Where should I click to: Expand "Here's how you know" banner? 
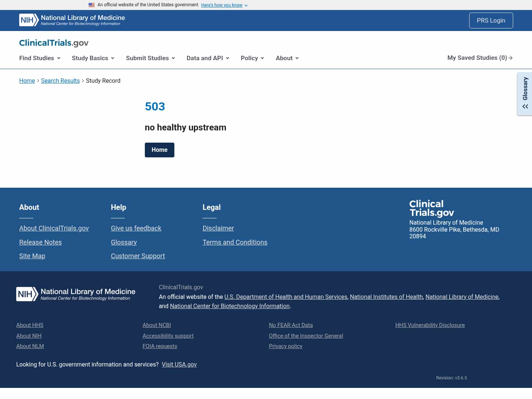(x=224, y=5)
